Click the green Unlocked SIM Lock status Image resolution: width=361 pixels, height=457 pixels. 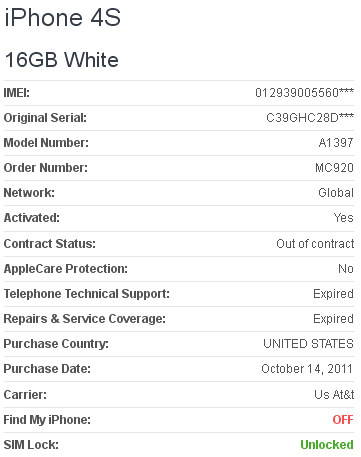[327, 445]
